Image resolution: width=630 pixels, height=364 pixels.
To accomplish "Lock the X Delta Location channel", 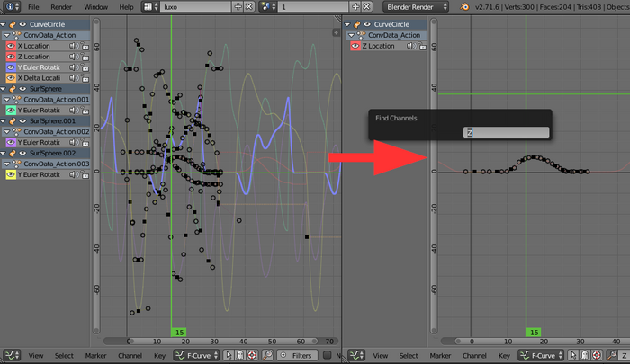I will click(x=84, y=77).
